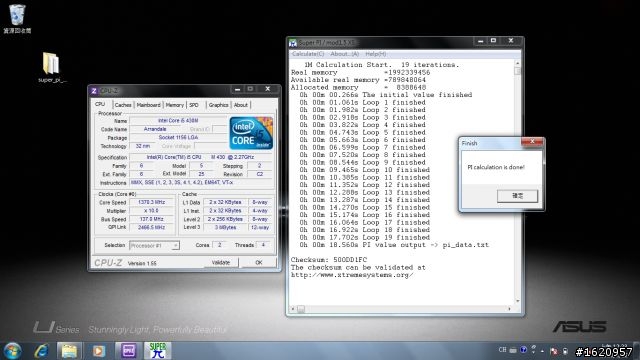Click the 'PI calculation is done!' message
This screenshot has width=640, height=360.
(x=496, y=167)
